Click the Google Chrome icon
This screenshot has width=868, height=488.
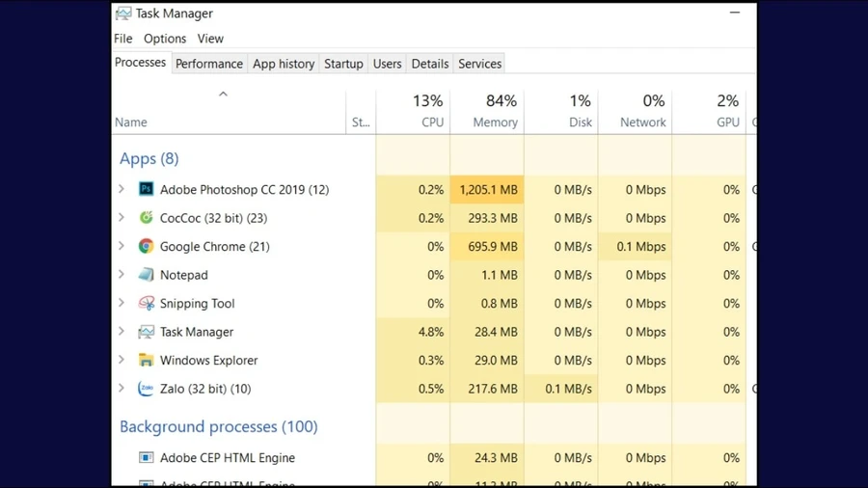[x=147, y=246]
